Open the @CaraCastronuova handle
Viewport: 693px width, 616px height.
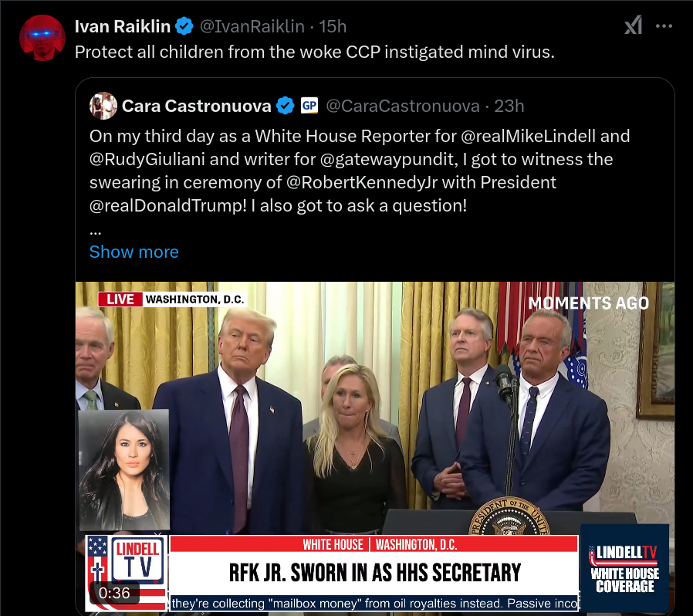(403, 106)
